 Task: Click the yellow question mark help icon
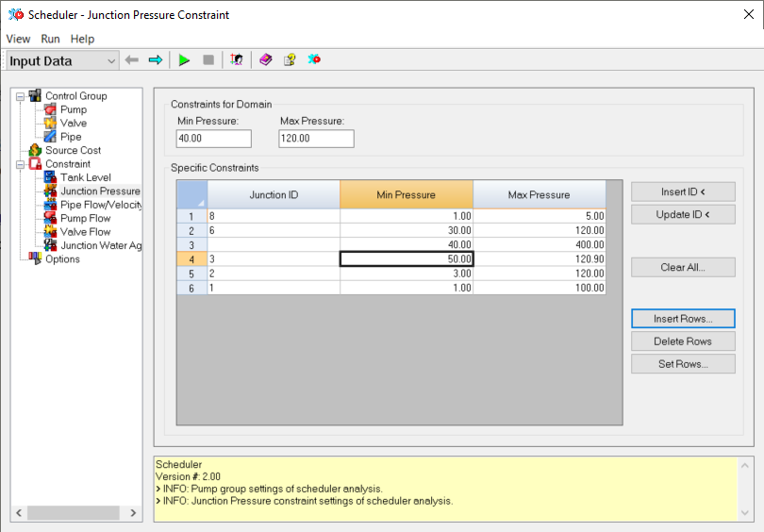(x=290, y=60)
